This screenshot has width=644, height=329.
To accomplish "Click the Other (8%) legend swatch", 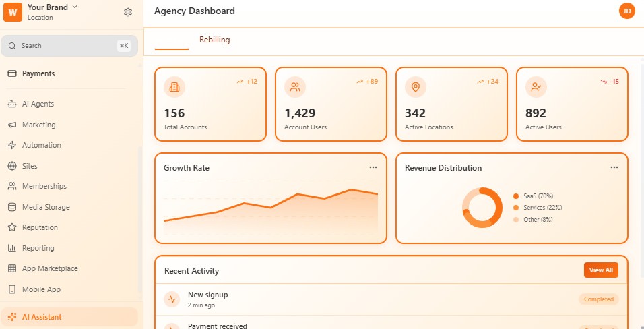I will pos(516,220).
